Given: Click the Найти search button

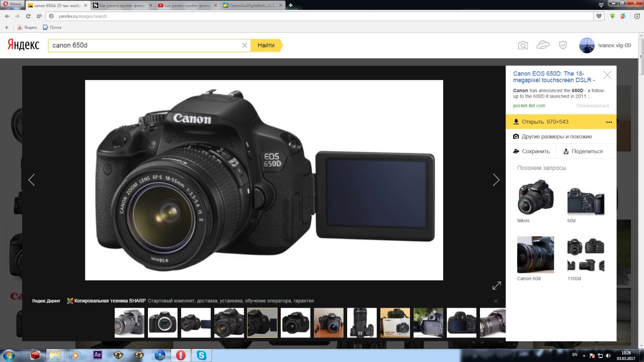Looking at the screenshot, I should [x=266, y=45].
